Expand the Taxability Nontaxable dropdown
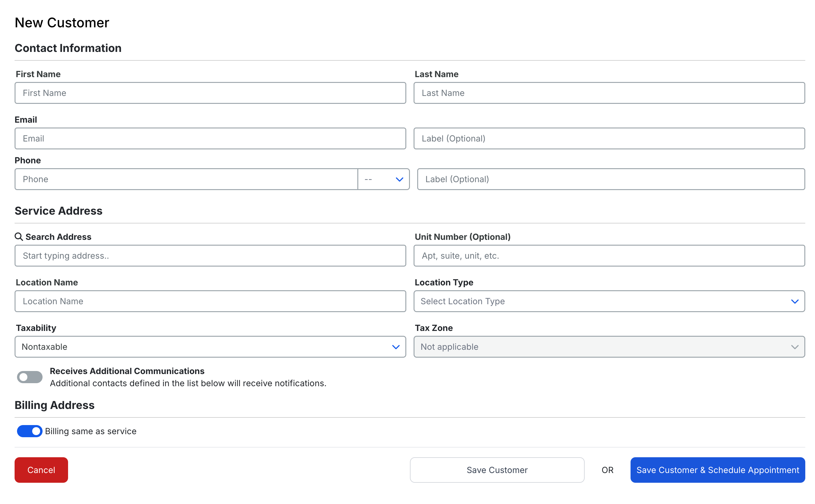Viewport: 815px width, 504px height. 210,347
